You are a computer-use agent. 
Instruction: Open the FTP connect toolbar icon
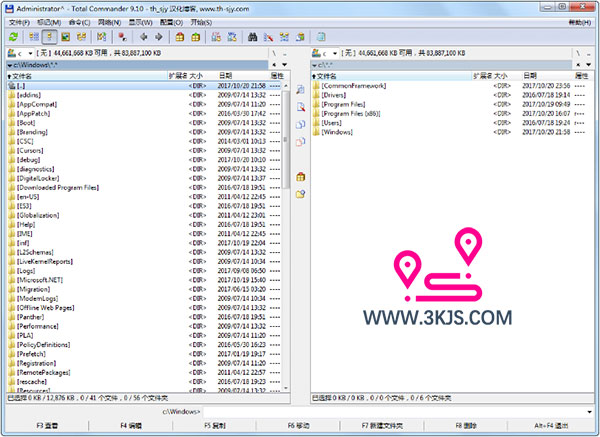pyautogui.click(x=216, y=37)
